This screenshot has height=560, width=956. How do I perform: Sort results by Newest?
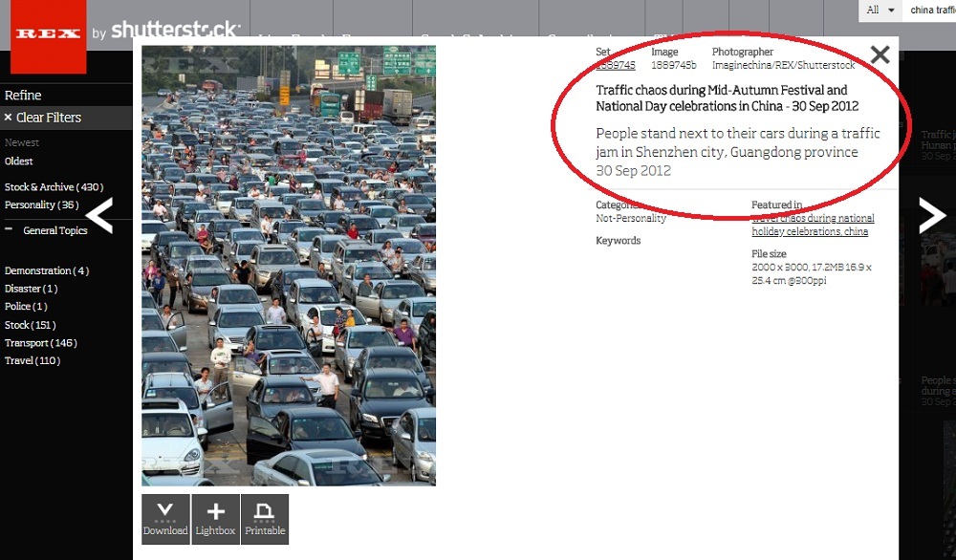tap(22, 142)
